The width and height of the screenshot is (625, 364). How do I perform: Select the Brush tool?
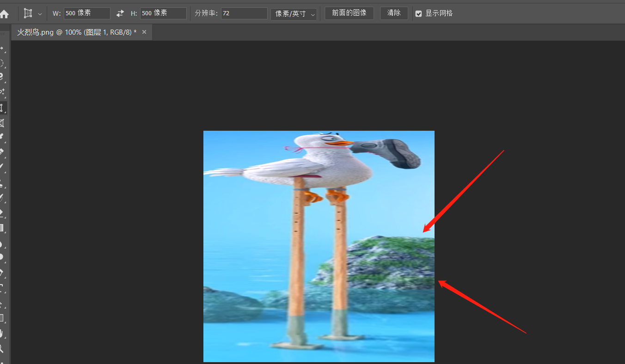coord(2,167)
